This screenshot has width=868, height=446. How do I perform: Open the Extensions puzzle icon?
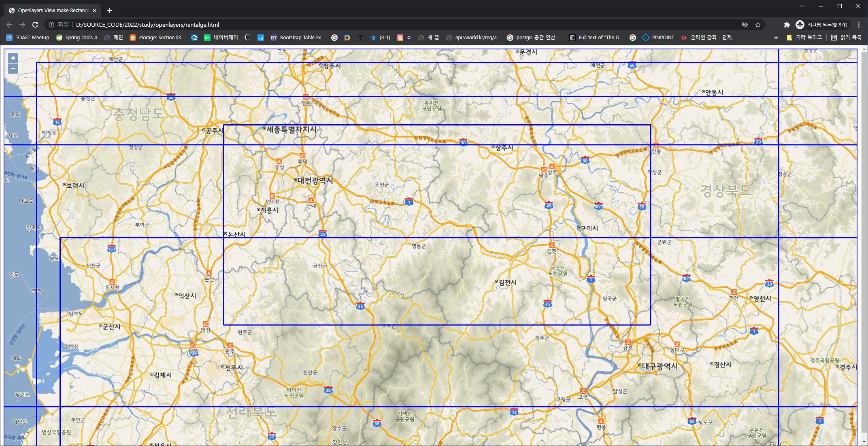click(787, 25)
